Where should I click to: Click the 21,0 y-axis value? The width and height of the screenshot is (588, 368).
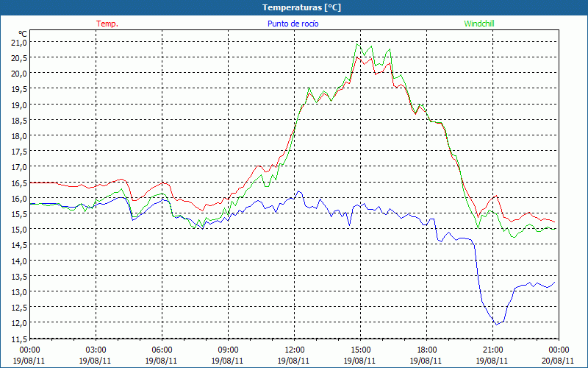20,43
